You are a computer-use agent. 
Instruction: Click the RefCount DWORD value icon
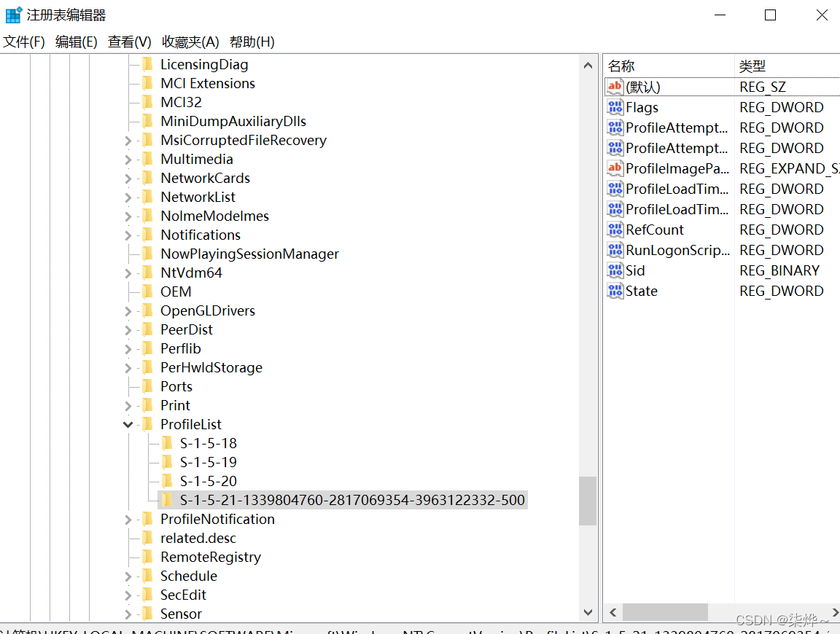pyautogui.click(x=615, y=230)
